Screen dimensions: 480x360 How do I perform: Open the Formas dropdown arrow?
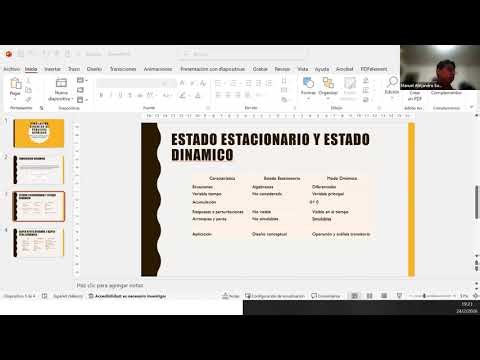click(308, 99)
